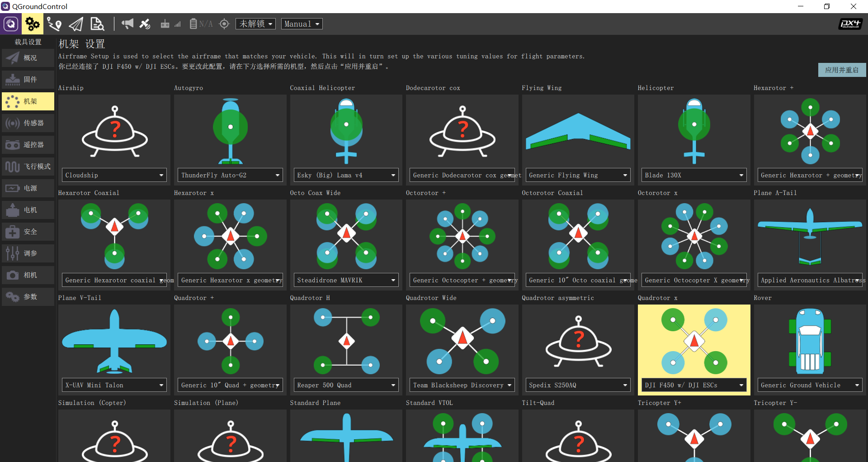Open the 参数 parameters tab
Screen dimensions: 868x462
[x=28, y=297]
